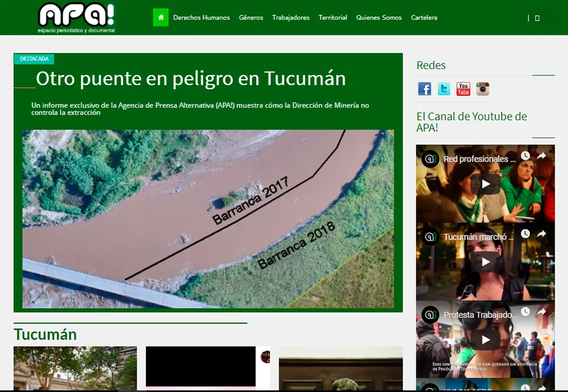Click Watch later on Tucumán marchó video

[525, 234]
